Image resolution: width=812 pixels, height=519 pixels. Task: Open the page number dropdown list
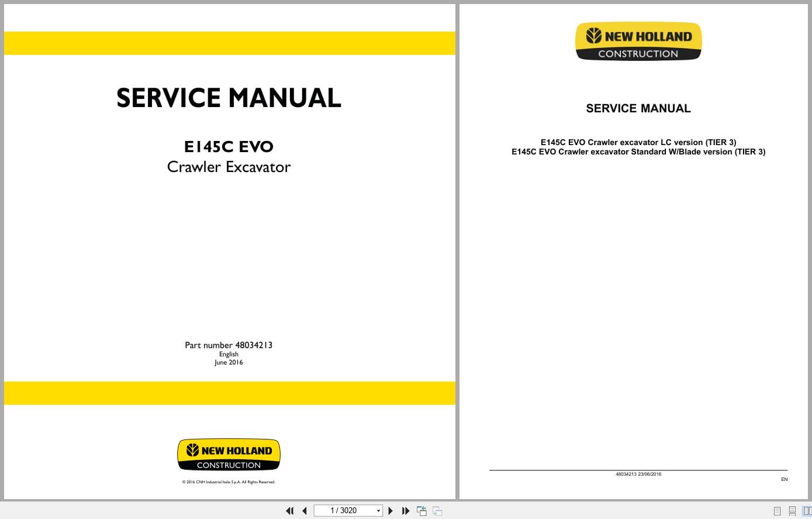tap(377, 510)
